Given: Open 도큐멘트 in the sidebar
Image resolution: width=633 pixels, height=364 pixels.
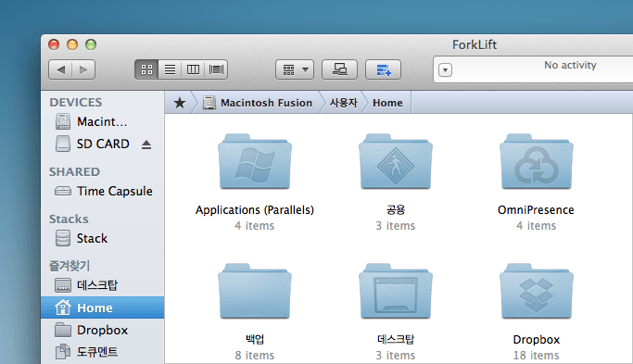Looking at the screenshot, I should 103,351.
